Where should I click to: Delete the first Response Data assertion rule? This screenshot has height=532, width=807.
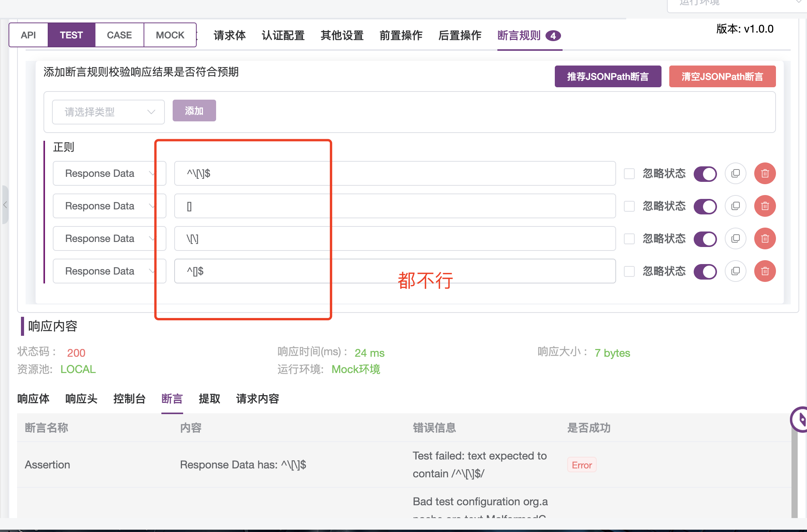coord(765,173)
